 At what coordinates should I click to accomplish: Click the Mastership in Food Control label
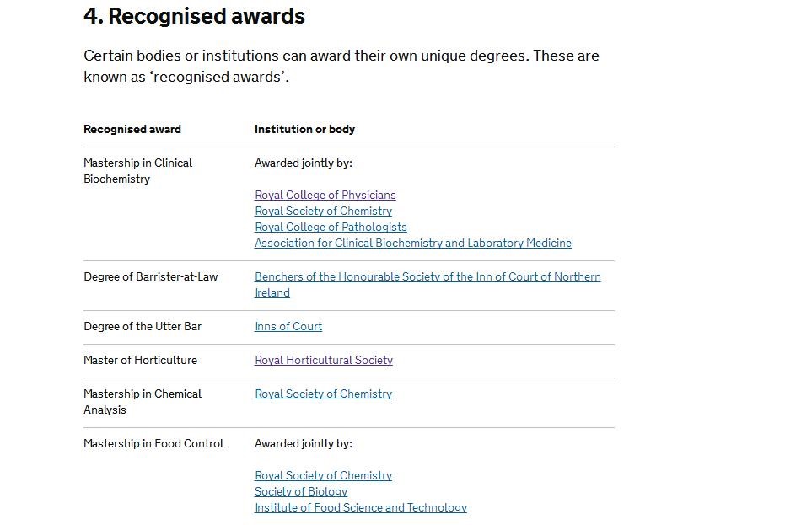tap(153, 443)
